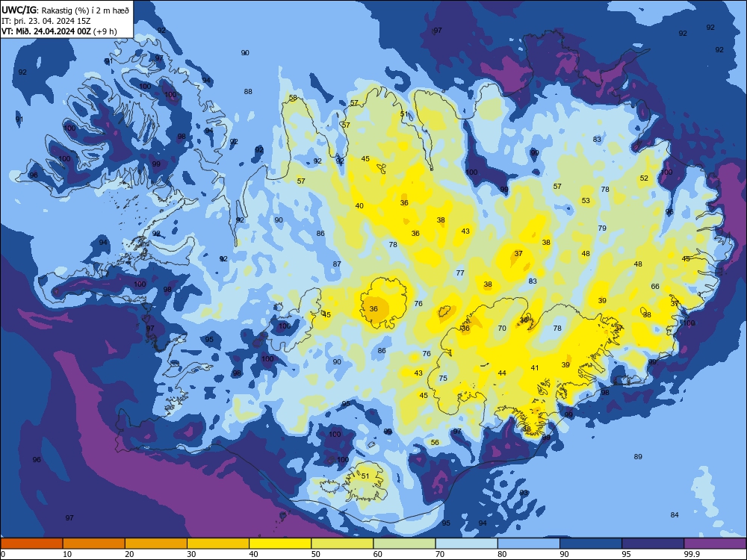The width and height of the screenshot is (747, 560).
Task: Click the 90–95 dark blue legend swatch
Action: (x=591, y=544)
